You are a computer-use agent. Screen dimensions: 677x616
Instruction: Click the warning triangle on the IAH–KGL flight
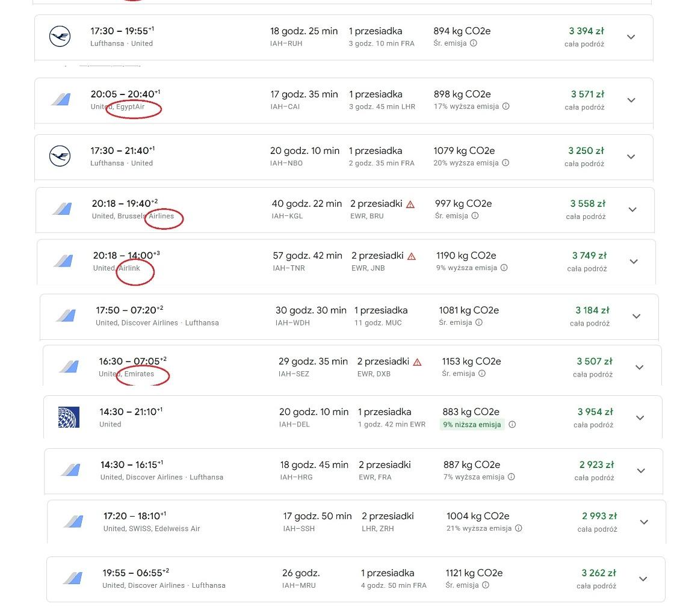coord(410,204)
